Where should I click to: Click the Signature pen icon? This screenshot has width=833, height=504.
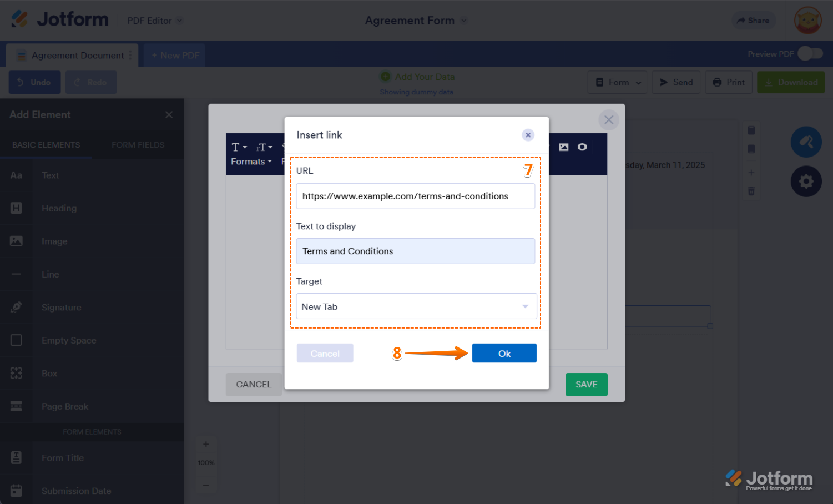pyautogui.click(x=16, y=307)
